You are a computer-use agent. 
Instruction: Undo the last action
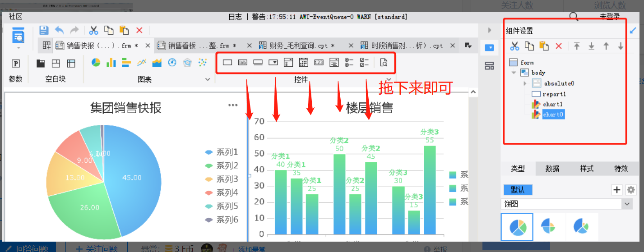[59, 30]
